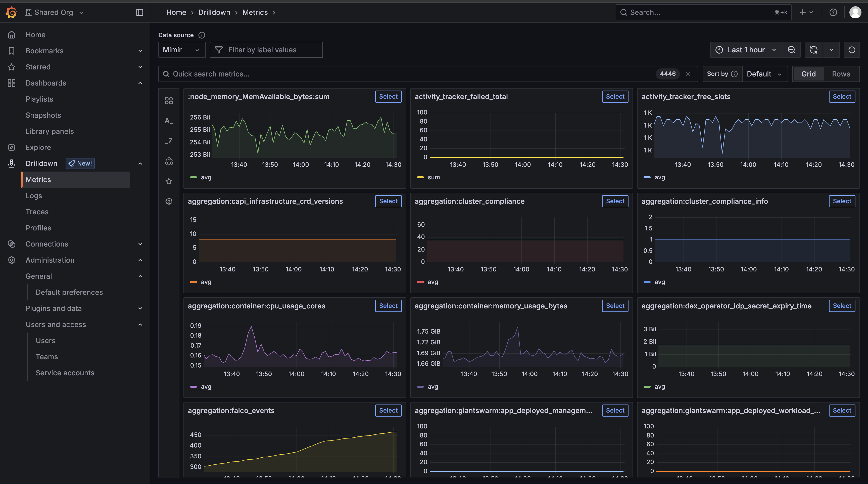The image size is (868, 484).
Task: Switch to the Logs drilldown page
Action: click(33, 196)
